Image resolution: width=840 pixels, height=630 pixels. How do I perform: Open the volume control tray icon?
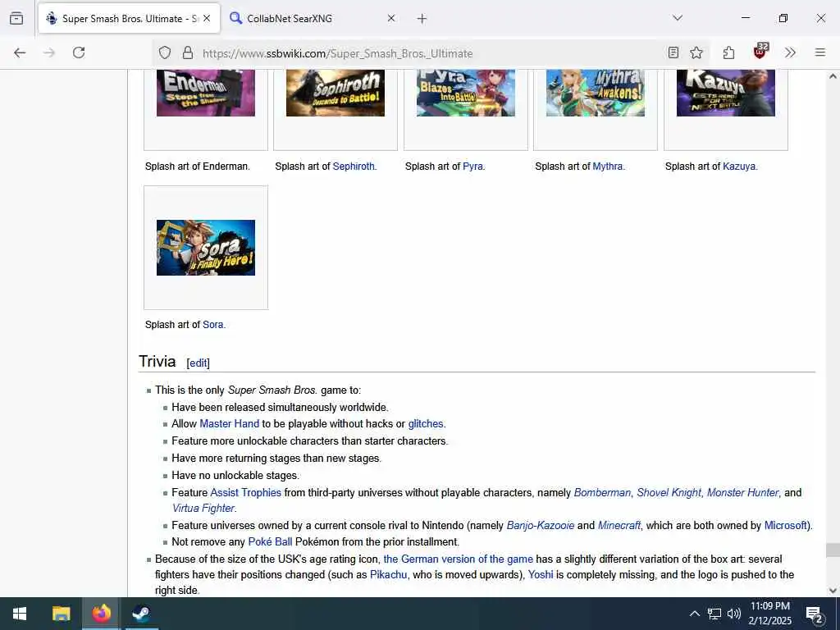click(734, 614)
